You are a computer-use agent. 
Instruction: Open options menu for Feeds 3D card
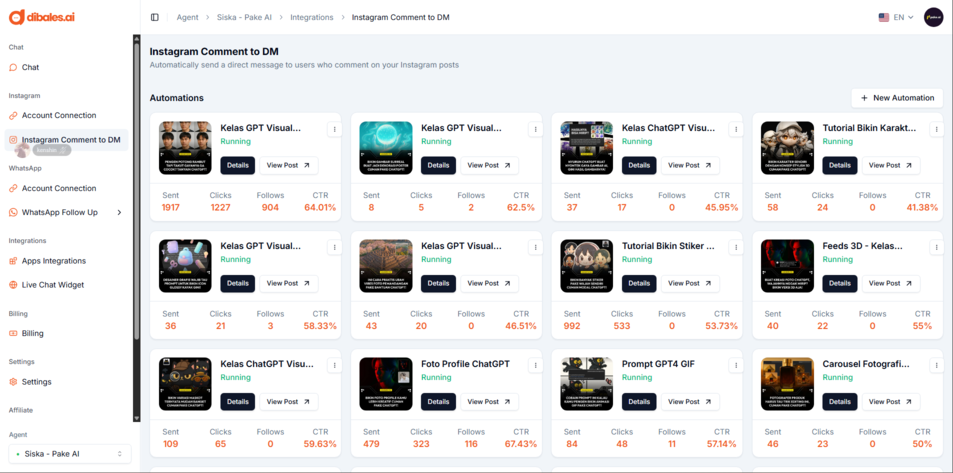pos(937,247)
